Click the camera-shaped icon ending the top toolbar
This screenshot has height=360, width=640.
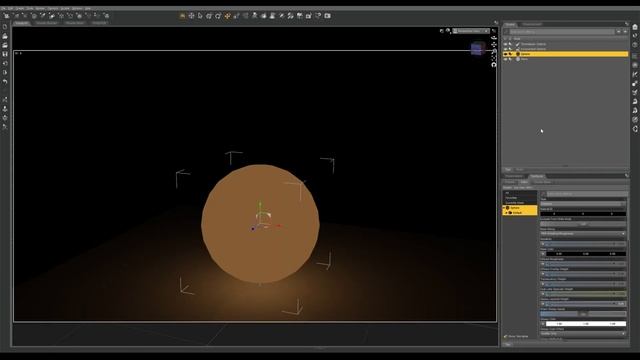[x=327, y=16]
